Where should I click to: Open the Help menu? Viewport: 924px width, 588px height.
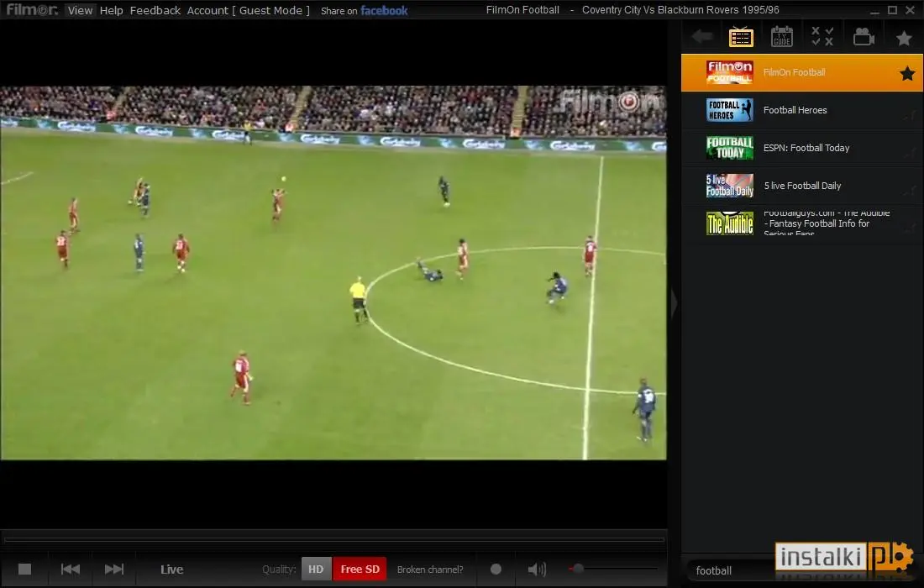(111, 11)
